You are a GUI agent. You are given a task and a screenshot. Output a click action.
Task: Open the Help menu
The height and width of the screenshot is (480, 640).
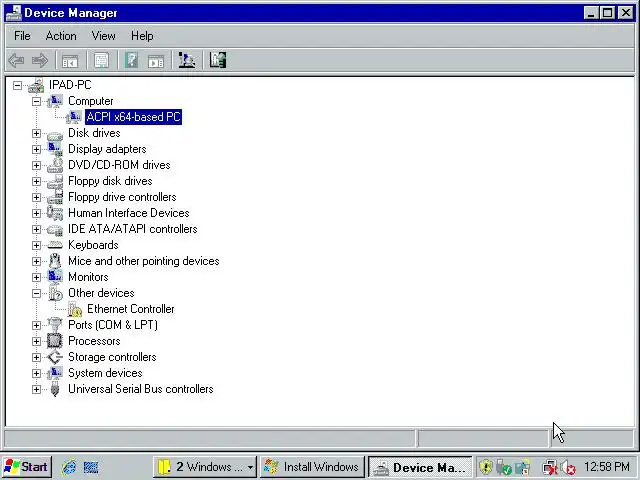point(142,36)
